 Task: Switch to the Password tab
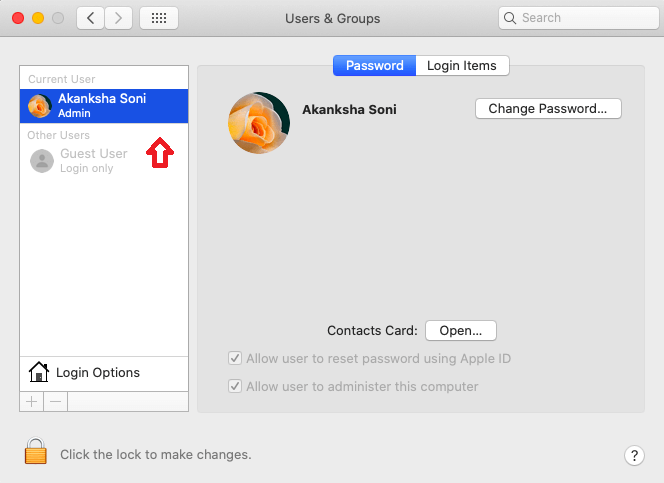tap(374, 66)
